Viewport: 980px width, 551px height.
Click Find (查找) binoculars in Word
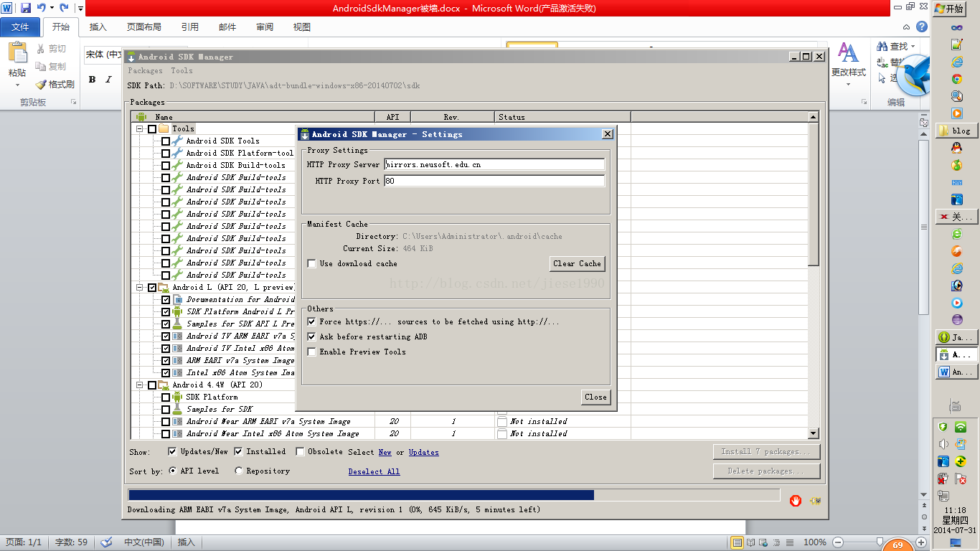coord(892,47)
